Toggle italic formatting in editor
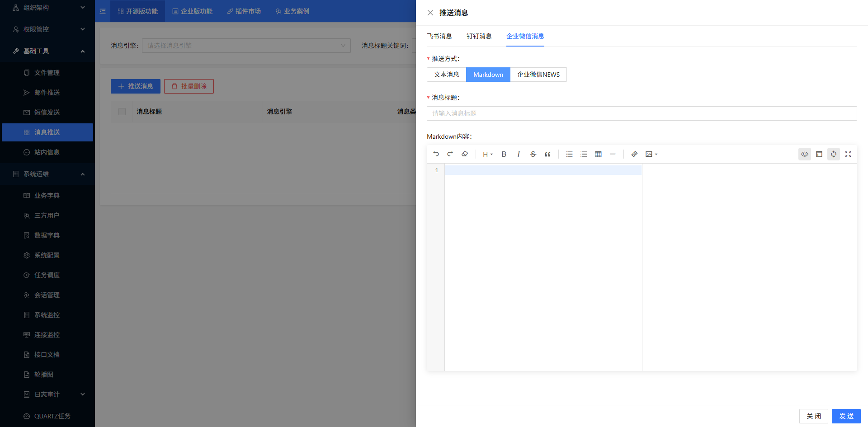 tap(519, 154)
